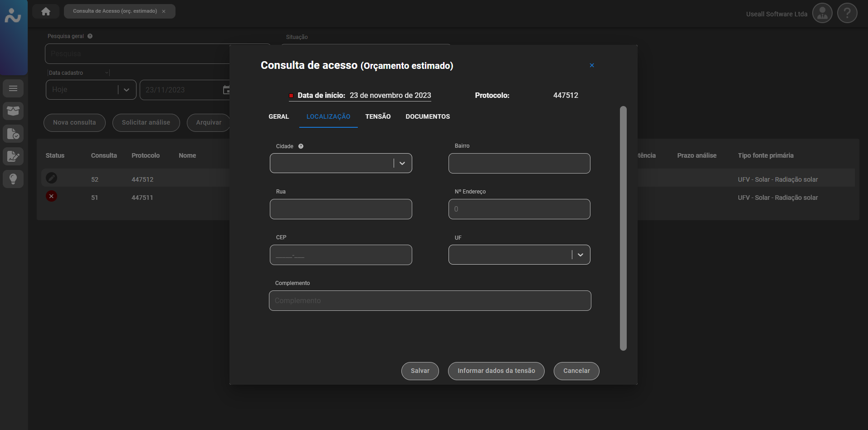868x430 pixels.
Task: Click the Informar dados da tensão button
Action: click(496, 371)
